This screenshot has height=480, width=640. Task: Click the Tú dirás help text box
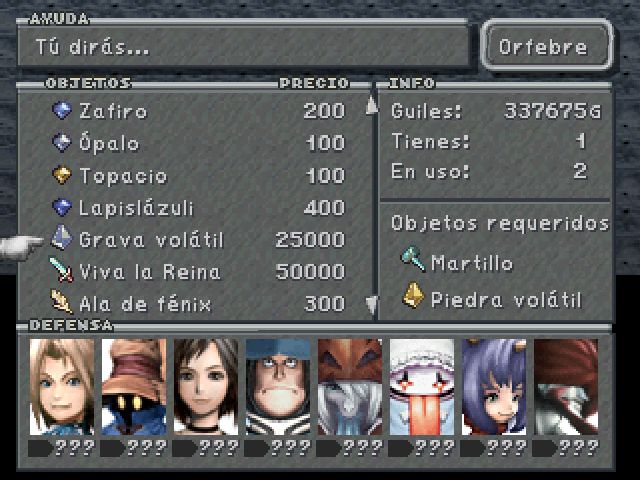click(244, 46)
